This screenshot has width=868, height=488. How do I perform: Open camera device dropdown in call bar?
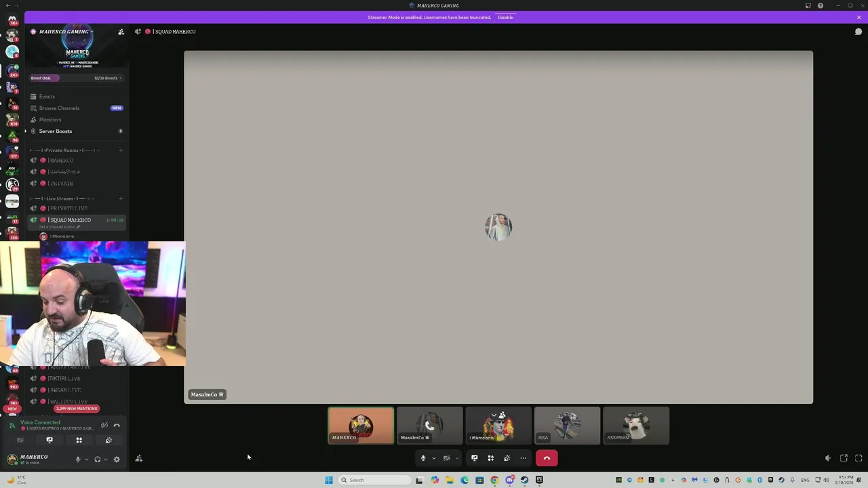[456, 458]
